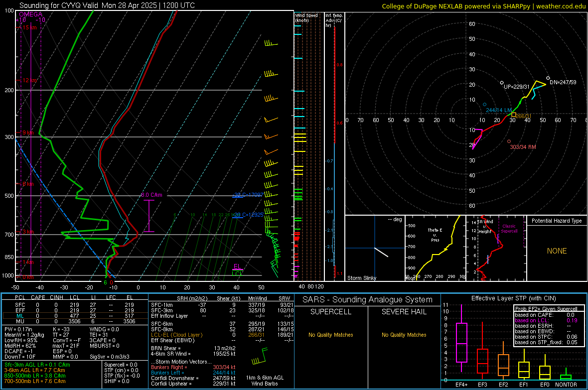The height and width of the screenshot is (390, 588).
Task: Click the 303/34 RM label
Action: tap(523, 147)
